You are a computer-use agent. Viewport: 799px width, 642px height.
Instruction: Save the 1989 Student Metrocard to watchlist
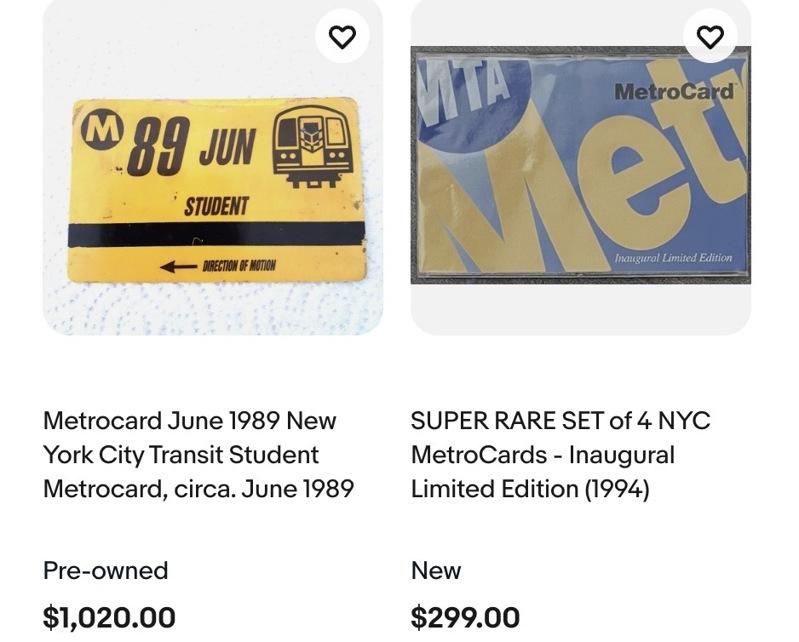point(342,37)
